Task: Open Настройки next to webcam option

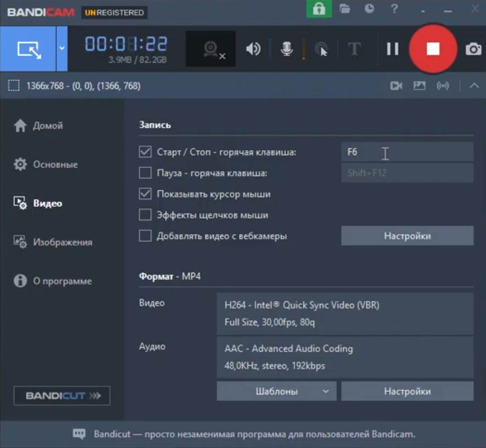Action: pyautogui.click(x=407, y=236)
